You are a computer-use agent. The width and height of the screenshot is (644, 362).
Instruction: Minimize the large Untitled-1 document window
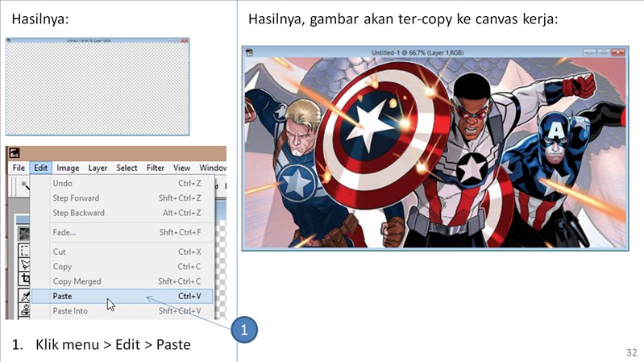[x=589, y=52]
